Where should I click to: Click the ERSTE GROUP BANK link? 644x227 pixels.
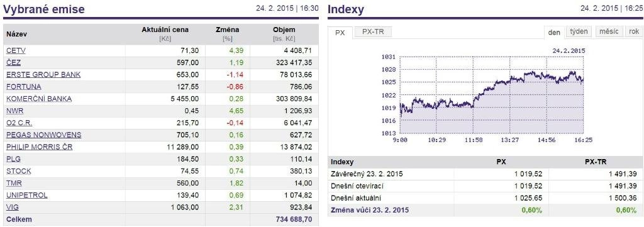pyautogui.click(x=43, y=75)
